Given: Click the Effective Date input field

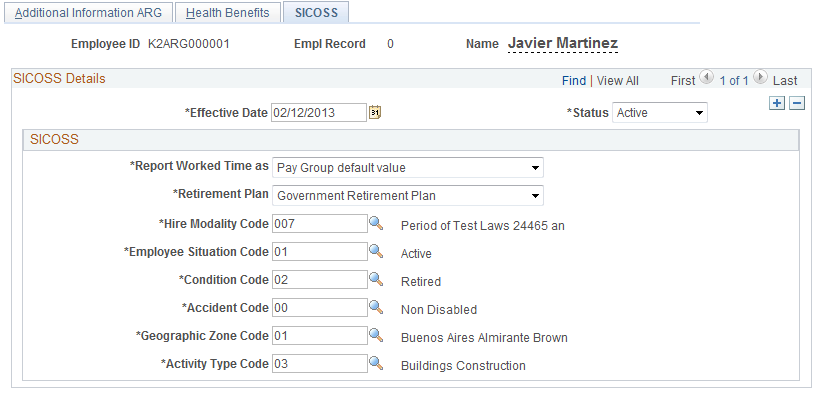Looking at the screenshot, I should coord(319,112).
